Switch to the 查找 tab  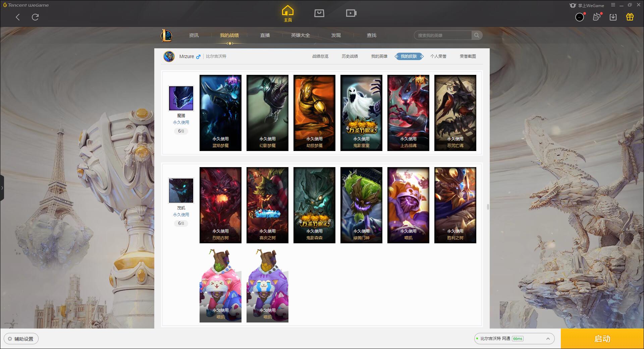(x=372, y=35)
